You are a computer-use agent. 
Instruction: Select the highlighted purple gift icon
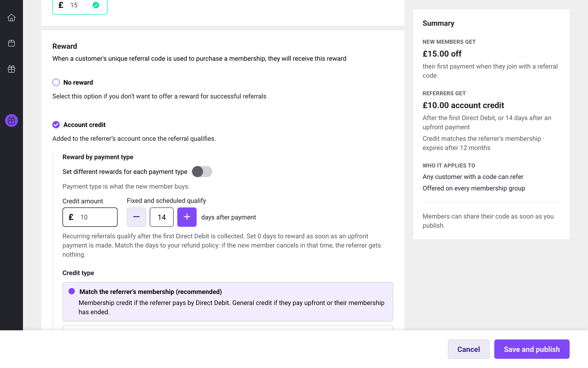11,120
